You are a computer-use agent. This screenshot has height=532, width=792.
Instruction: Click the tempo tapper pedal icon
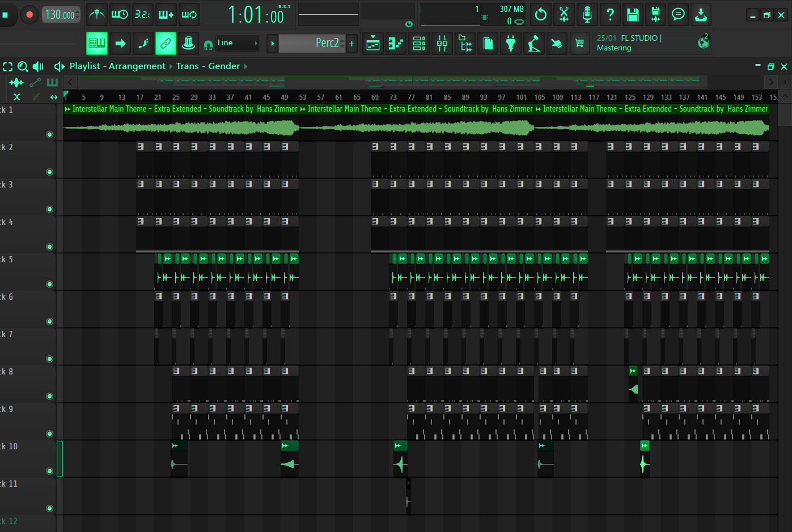point(533,44)
